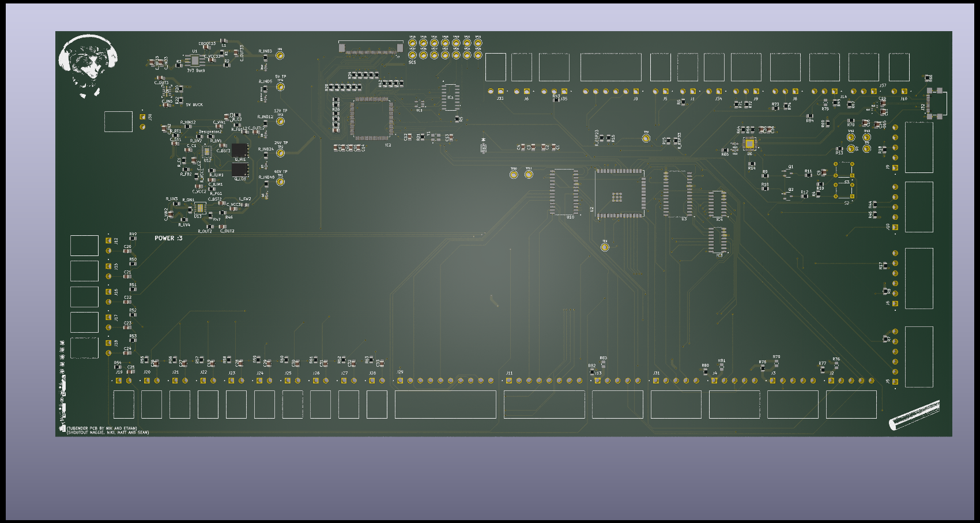Click the test point pad below U2

coord(605,247)
